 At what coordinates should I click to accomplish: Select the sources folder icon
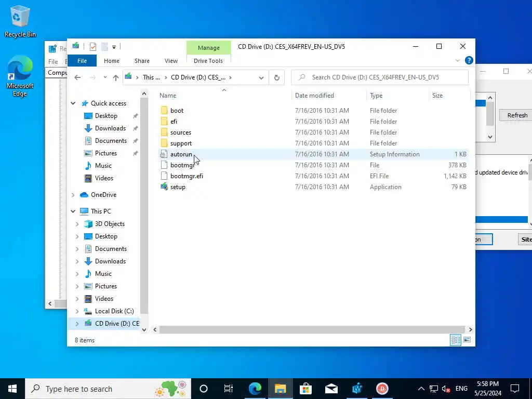pos(164,132)
